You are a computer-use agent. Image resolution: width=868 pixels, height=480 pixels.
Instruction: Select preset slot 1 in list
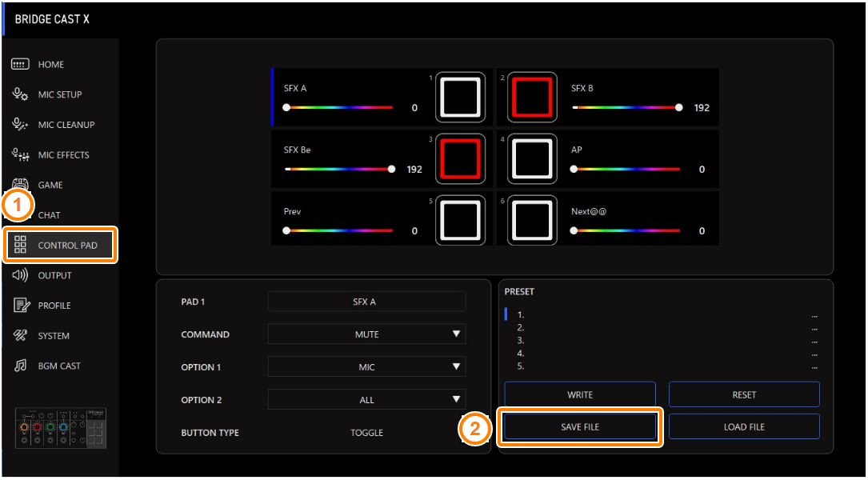pos(662,315)
